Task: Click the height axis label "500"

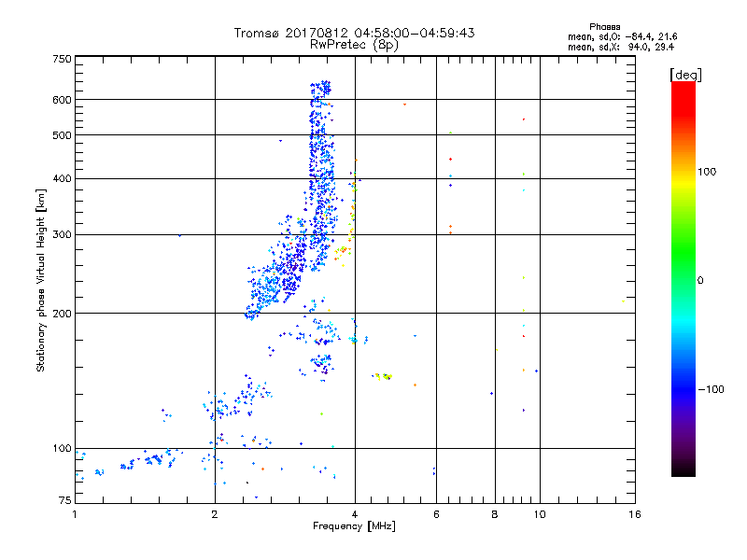Action: [x=62, y=135]
